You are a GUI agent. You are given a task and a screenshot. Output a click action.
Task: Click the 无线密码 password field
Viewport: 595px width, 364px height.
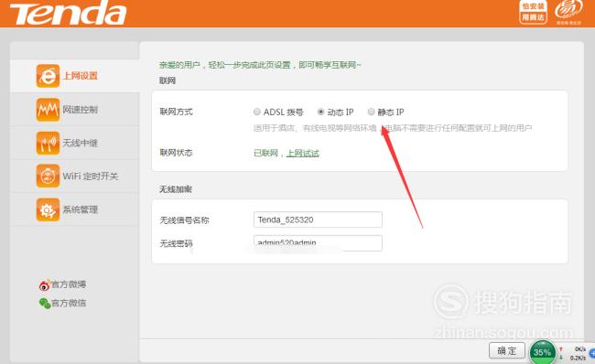click(x=318, y=243)
